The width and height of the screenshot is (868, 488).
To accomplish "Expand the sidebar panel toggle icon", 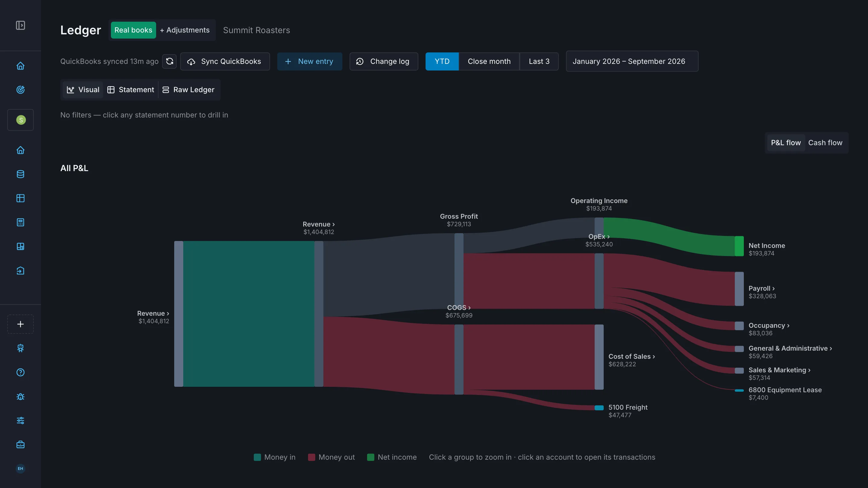I will pyautogui.click(x=20, y=25).
